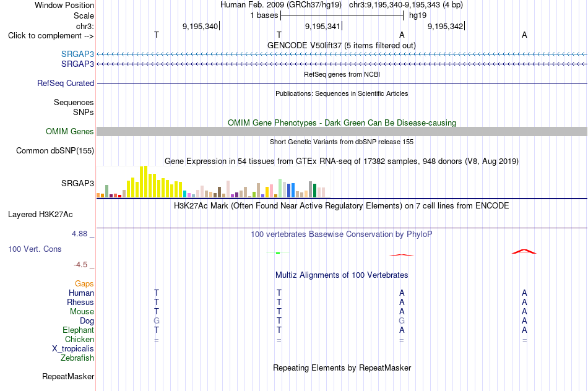The width and height of the screenshot is (588, 391).
Task: Click the green PhyloP conservation mark
Action: click(278, 253)
